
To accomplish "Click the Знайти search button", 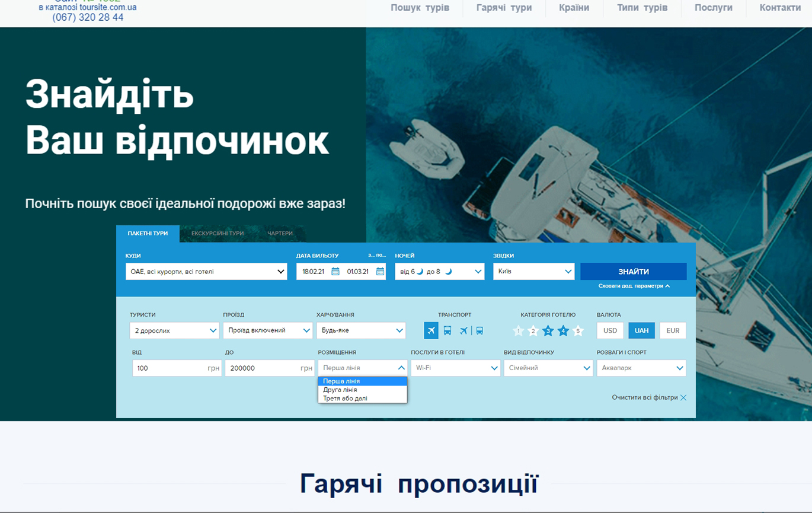I will 634,272.
